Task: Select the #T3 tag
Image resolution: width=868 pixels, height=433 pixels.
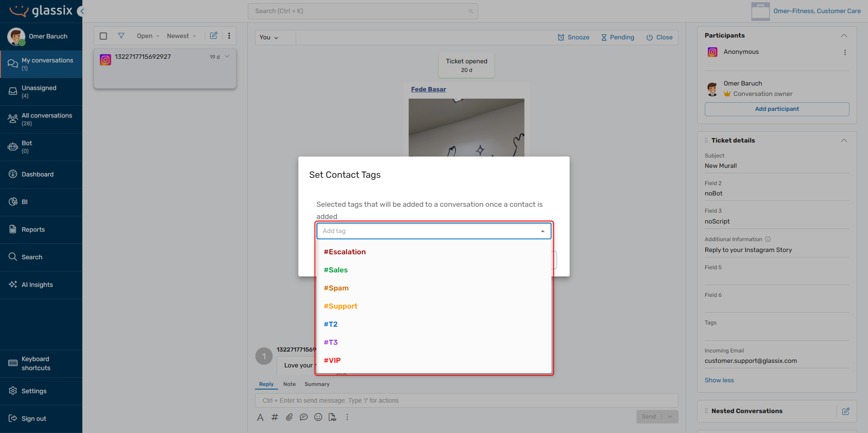Action: (434, 343)
